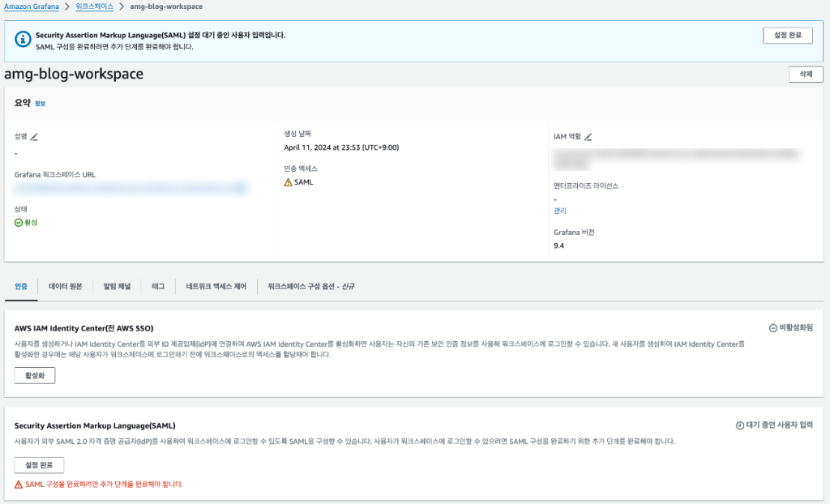Click the 삭제 button
Screen dimensions: 830x504
tap(806, 74)
